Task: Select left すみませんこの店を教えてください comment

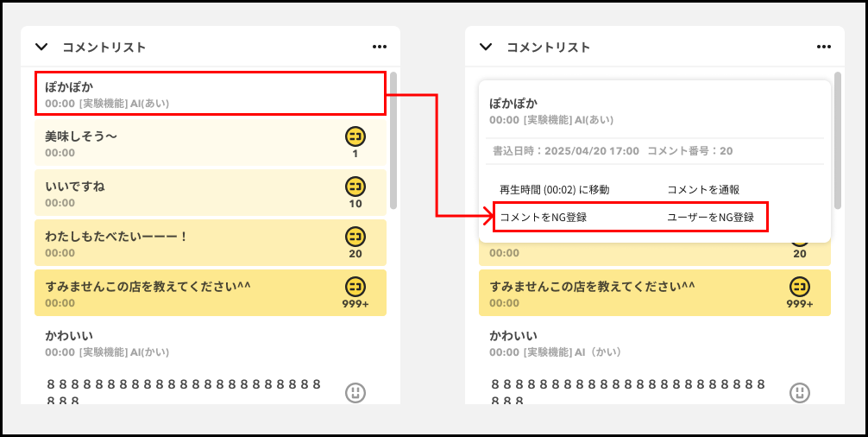Action: pyautogui.click(x=211, y=293)
